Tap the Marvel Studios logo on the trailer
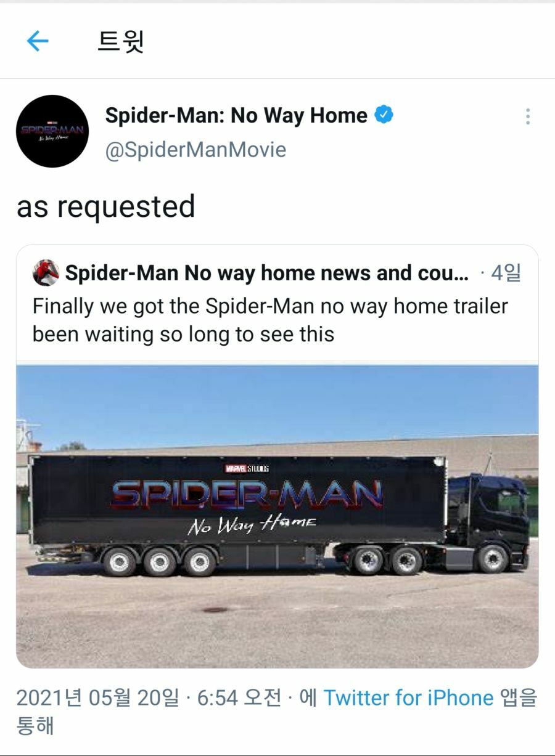555x756 pixels. (247, 469)
